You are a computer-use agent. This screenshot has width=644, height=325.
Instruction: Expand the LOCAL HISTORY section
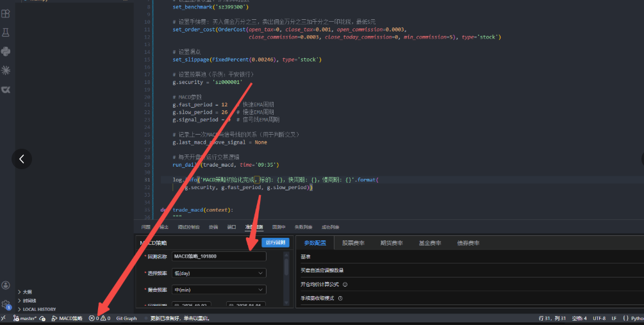[x=37, y=310]
